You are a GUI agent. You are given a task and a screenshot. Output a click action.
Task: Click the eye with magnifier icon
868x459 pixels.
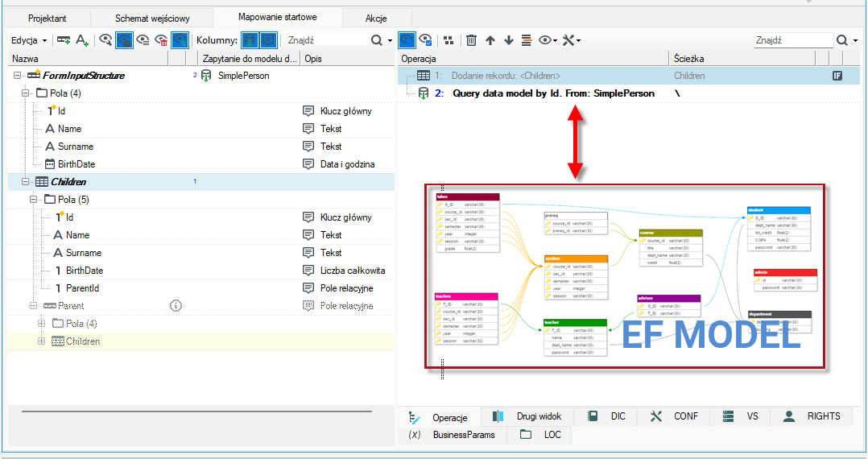105,40
